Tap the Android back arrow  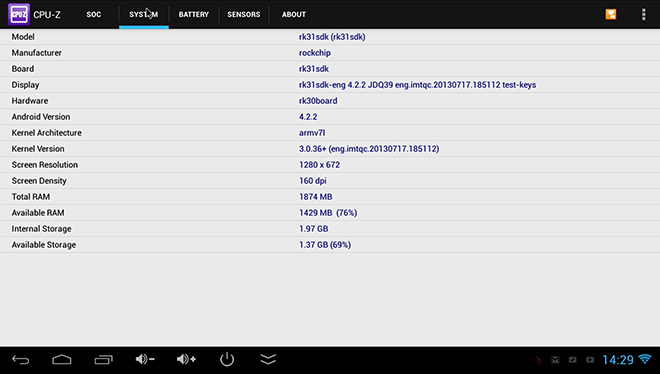[21, 360]
